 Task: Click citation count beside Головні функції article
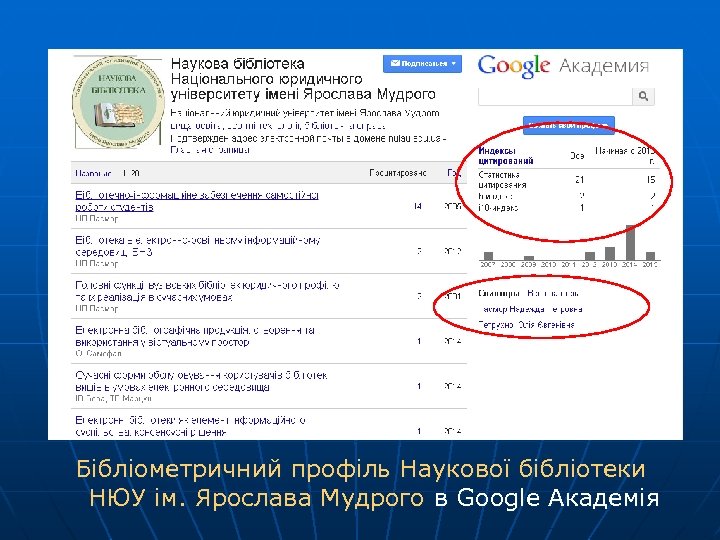(419, 296)
